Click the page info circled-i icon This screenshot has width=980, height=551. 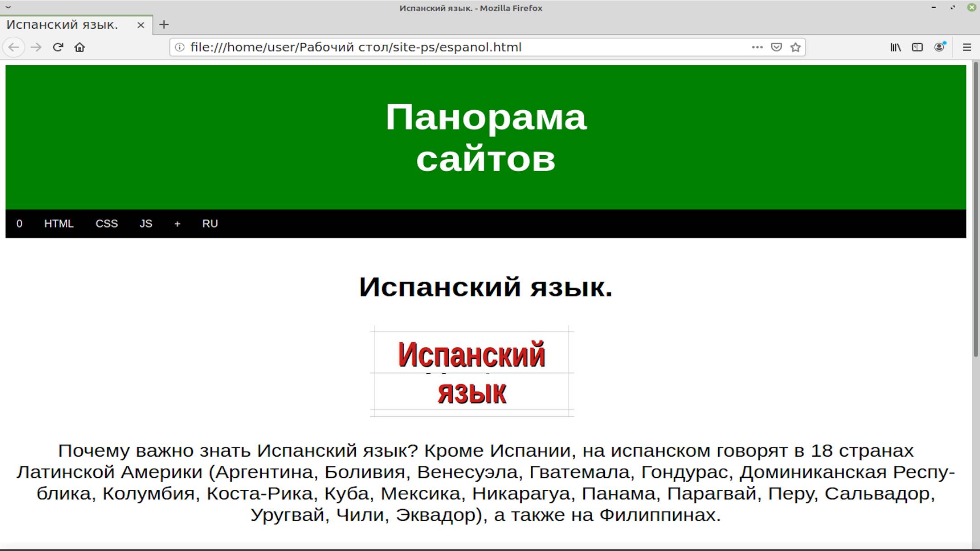(x=179, y=47)
